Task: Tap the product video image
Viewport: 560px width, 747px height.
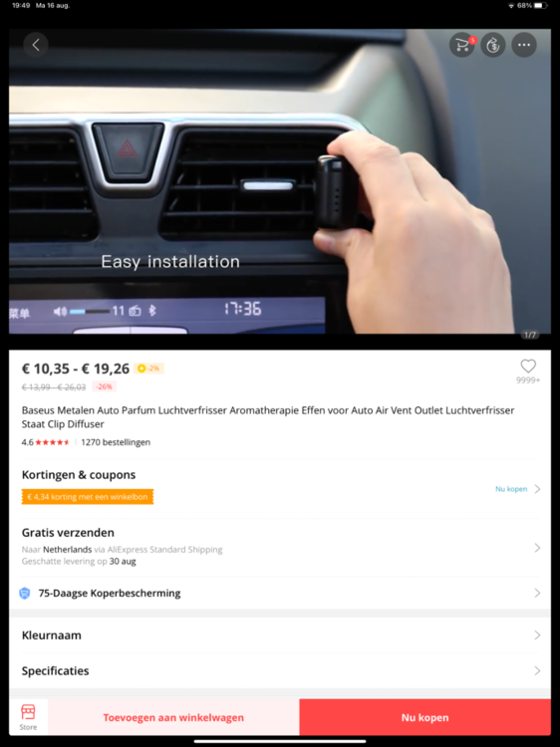Action: [x=280, y=181]
